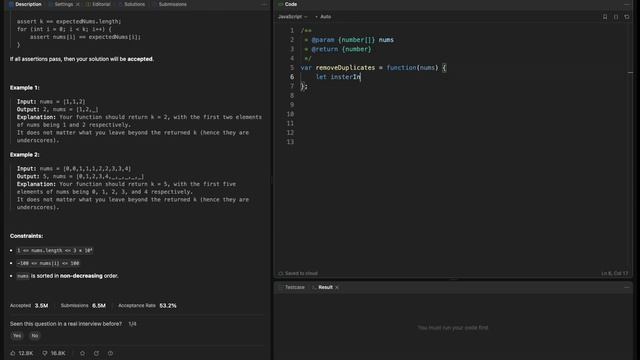Image resolution: width=640 pixels, height=360 pixels.
Task: Close the Settings tab with its x icon
Action: click(x=78, y=4)
